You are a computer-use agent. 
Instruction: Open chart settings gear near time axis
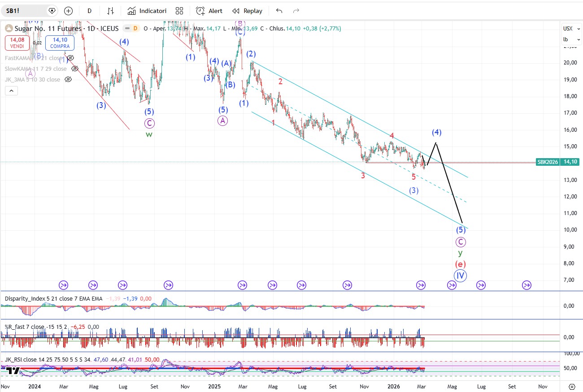coord(572,386)
